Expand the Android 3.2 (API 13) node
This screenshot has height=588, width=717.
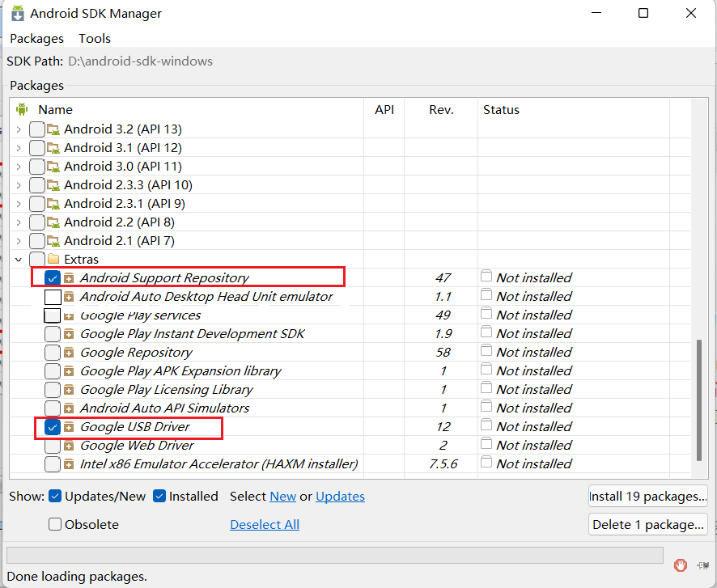point(19,129)
